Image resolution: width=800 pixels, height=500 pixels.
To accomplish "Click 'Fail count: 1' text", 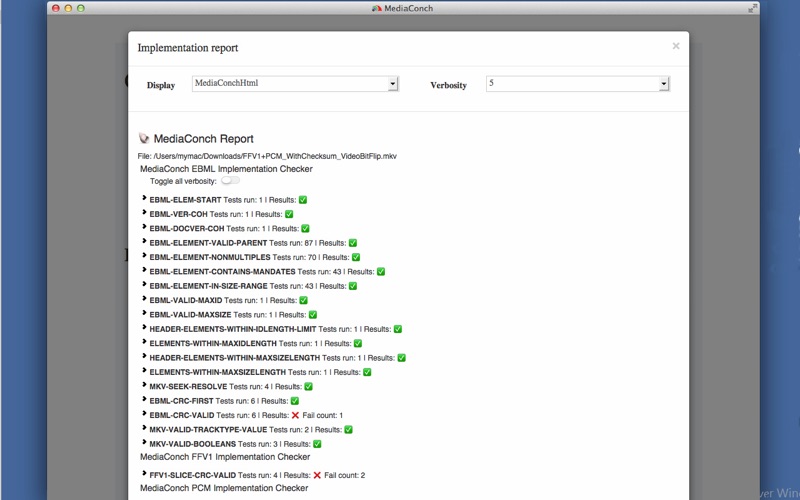I will 322,415.
